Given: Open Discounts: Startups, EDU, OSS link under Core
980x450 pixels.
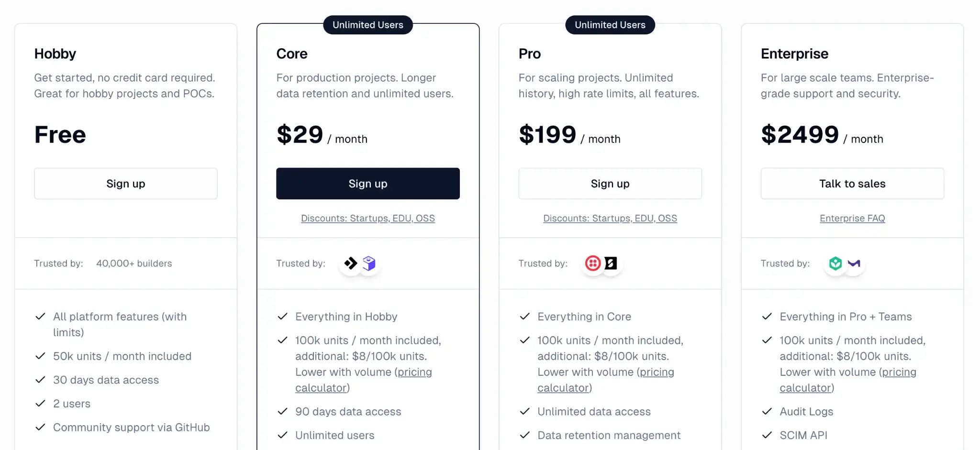Looking at the screenshot, I should pos(367,219).
